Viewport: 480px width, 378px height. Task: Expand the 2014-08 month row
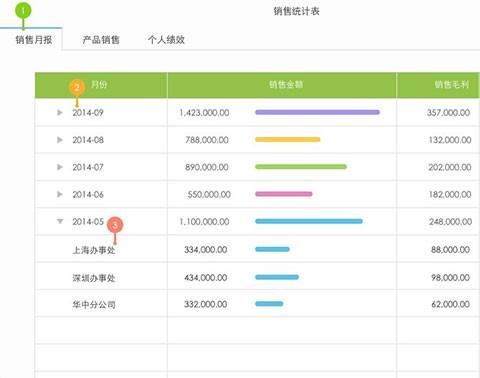click(x=60, y=140)
